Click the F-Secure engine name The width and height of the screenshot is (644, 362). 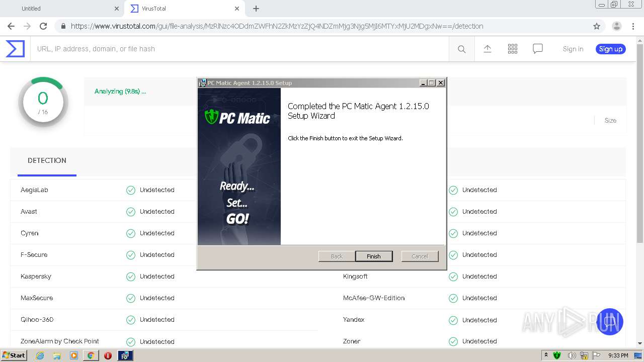click(34, 255)
